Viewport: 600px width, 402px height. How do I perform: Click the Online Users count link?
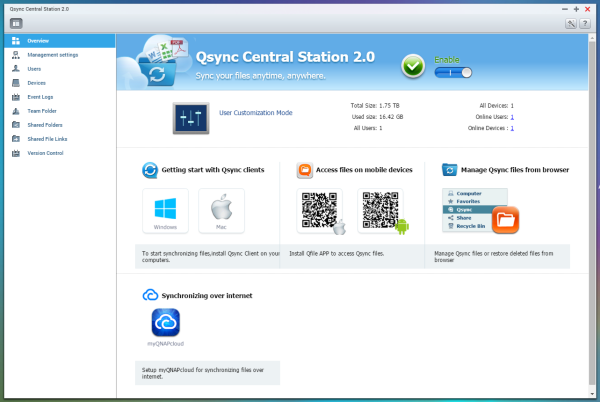click(512, 116)
